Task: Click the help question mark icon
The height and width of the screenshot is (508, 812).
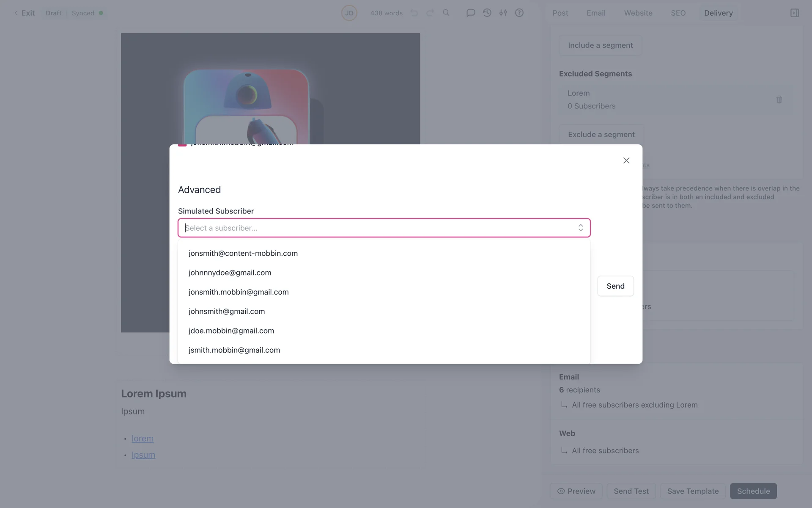Action: (519, 13)
